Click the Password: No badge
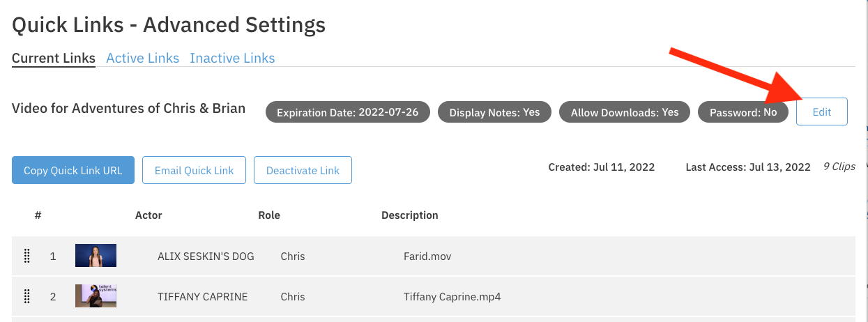The height and width of the screenshot is (322, 868). pos(743,112)
